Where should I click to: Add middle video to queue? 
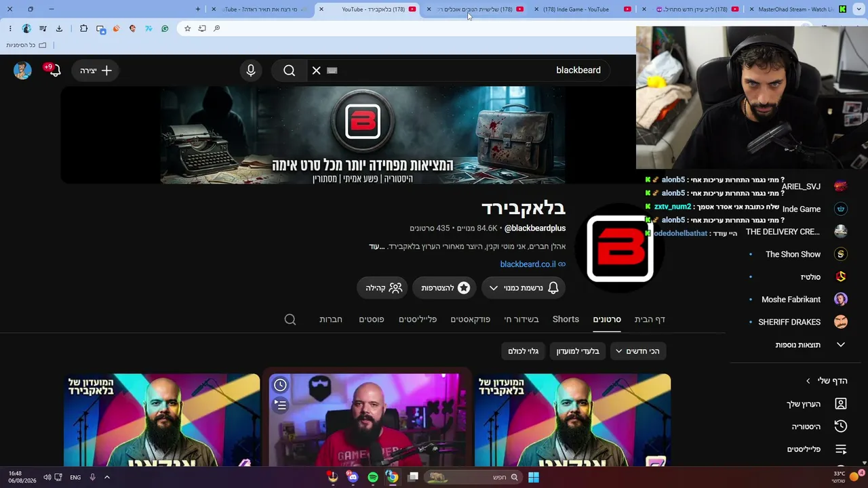pos(280,405)
